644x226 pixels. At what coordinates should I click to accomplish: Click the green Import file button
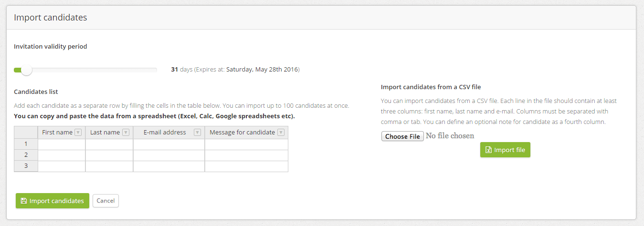pyautogui.click(x=505, y=150)
